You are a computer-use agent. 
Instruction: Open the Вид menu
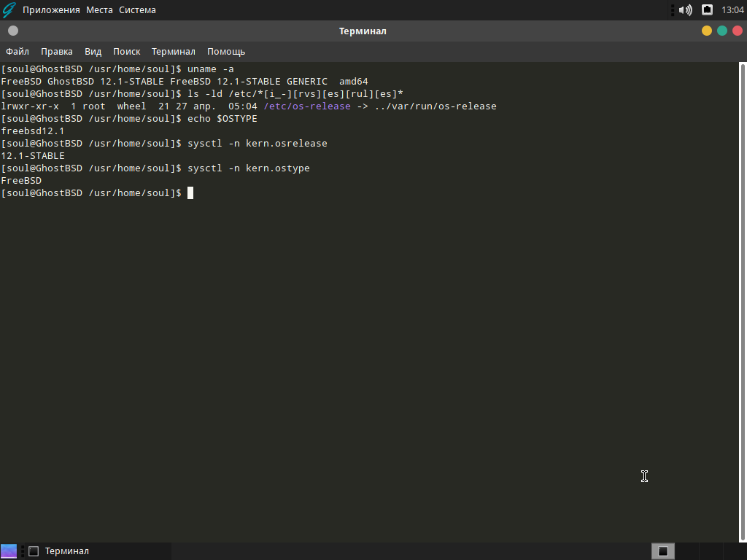tap(93, 52)
